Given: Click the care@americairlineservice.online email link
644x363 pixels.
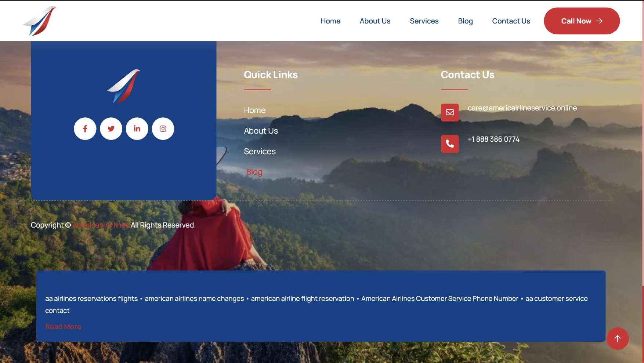Looking at the screenshot, I should 522,108.
